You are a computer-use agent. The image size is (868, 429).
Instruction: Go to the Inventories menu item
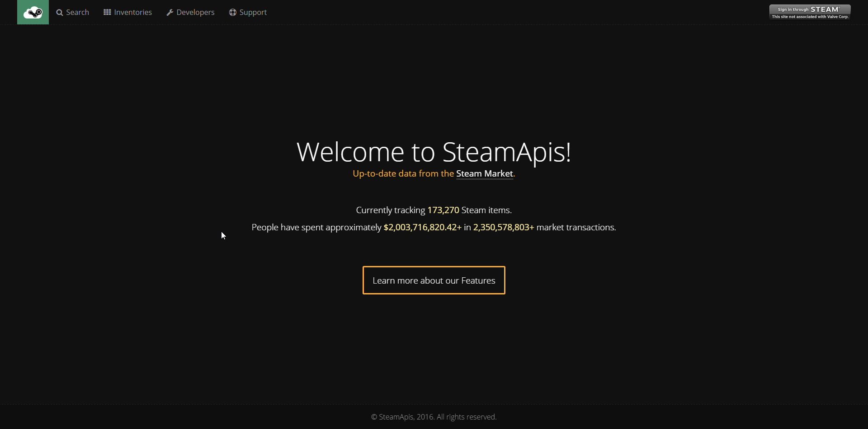[x=133, y=12]
